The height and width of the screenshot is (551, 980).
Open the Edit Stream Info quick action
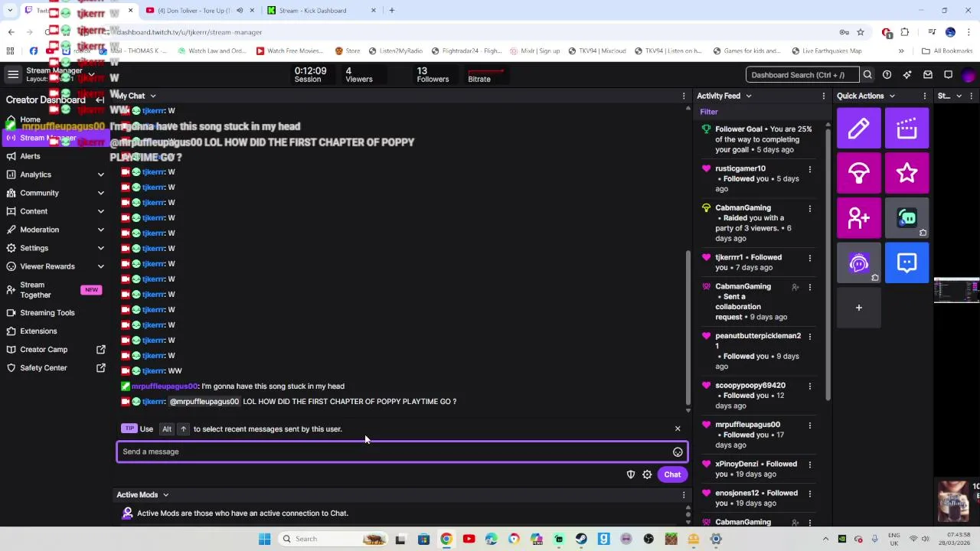point(858,128)
